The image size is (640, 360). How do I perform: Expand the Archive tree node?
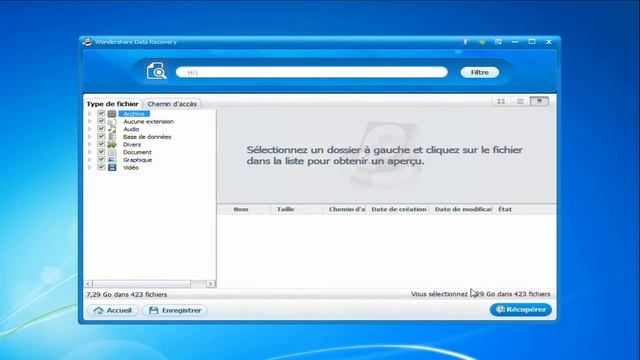pos(90,113)
